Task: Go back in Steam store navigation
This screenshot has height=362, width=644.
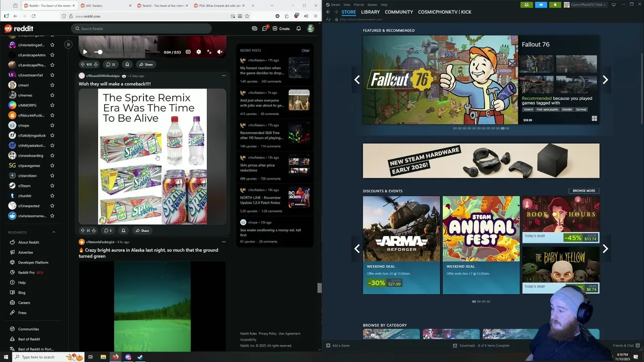Action: click(x=328, y=12)
